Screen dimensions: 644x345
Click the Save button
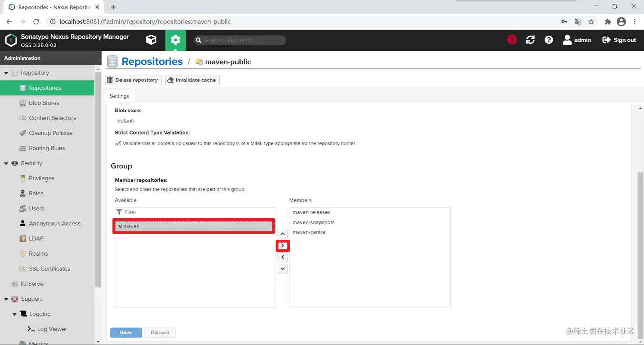pos(126,333)
